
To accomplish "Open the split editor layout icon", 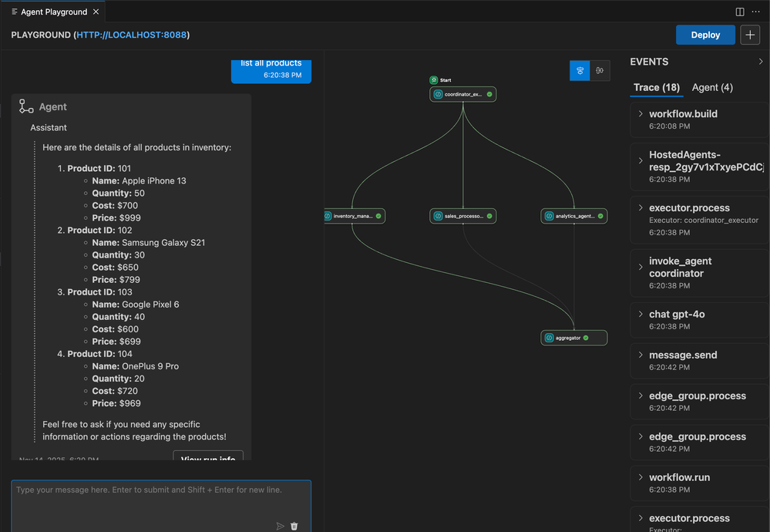I will pos(740,12).
